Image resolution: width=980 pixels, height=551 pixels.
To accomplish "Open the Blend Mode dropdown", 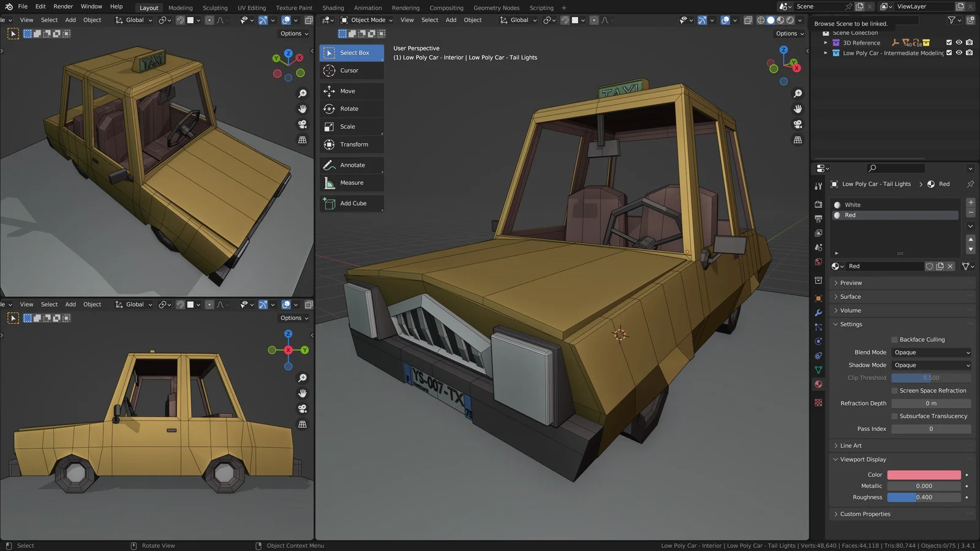I will tap(931, 353).
